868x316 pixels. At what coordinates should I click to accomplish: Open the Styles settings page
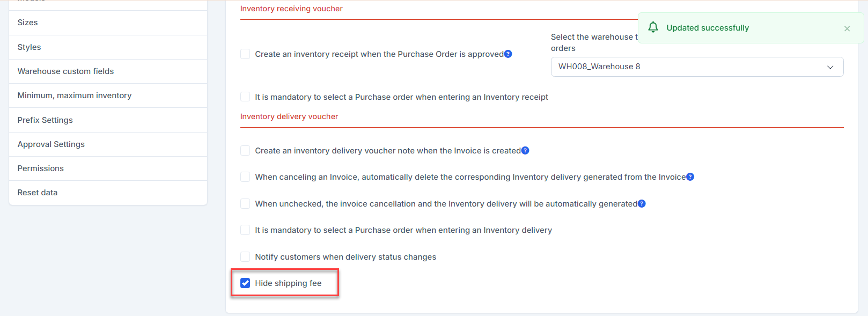[x=29, y=47]
